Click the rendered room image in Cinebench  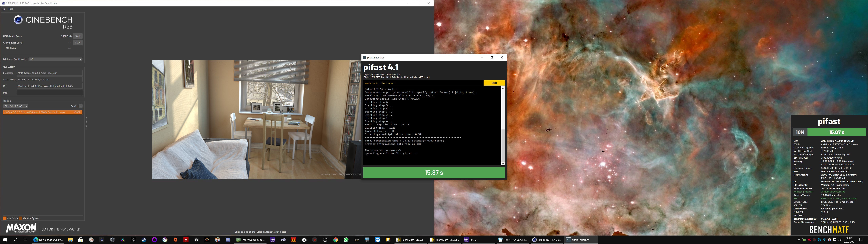pyautogui.click(x=257, y=120)
